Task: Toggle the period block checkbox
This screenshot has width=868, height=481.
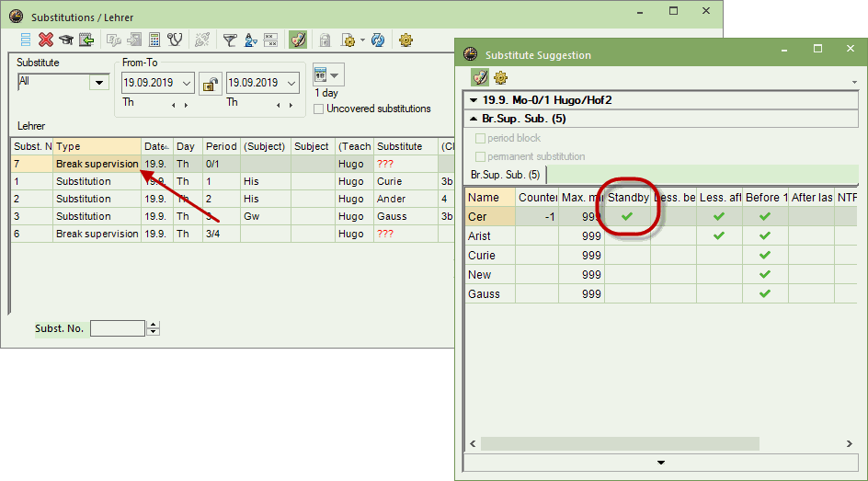Action: tap(481, 138)
